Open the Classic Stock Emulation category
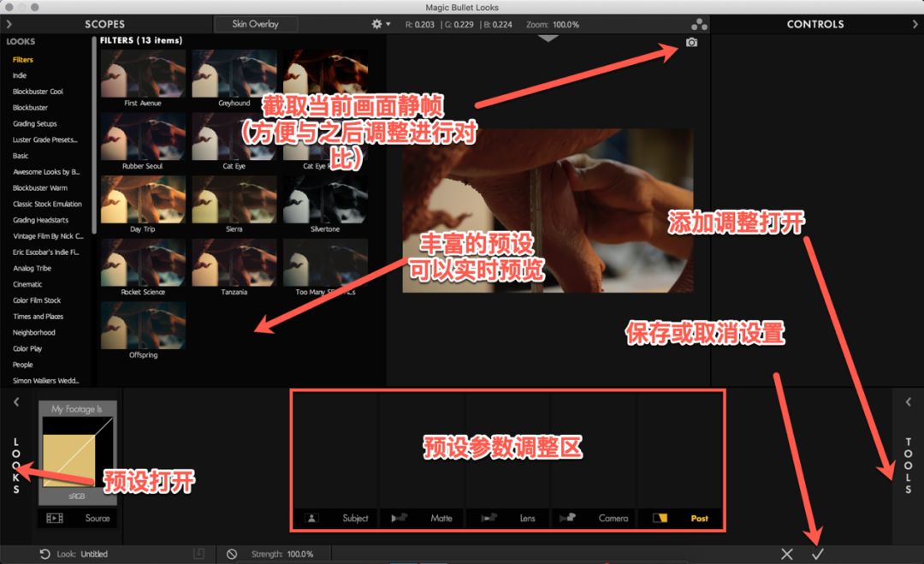 coord(47,204)
